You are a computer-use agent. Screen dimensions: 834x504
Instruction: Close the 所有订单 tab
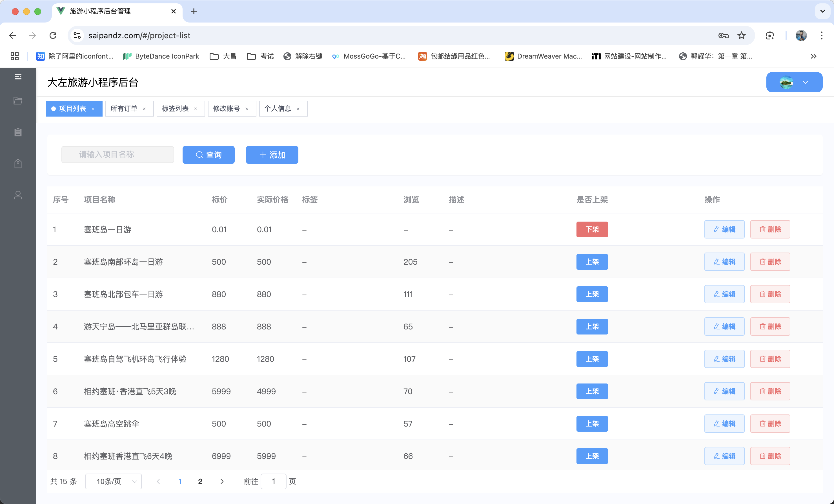(144, 109)
